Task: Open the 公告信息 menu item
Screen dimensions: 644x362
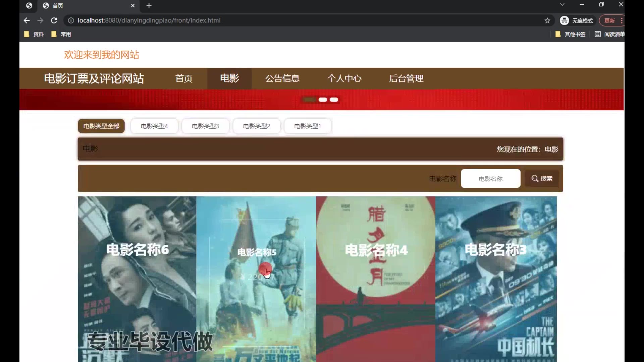Action: point(282,78)
